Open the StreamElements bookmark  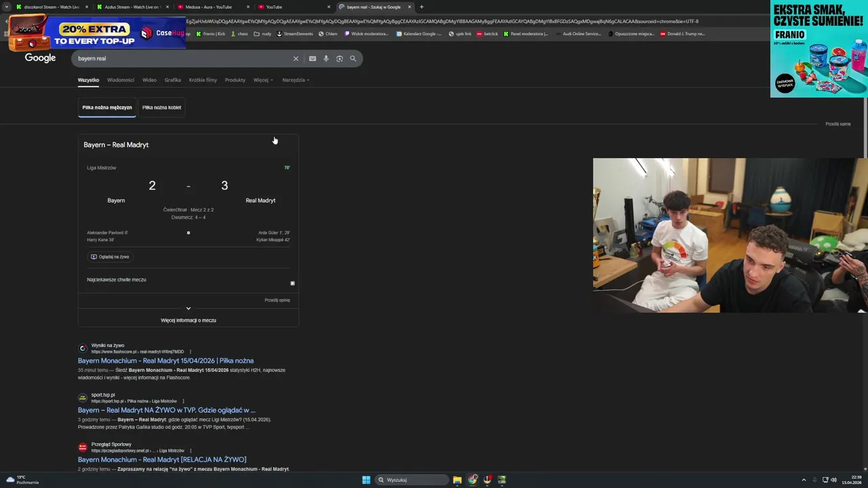[295, 34]
